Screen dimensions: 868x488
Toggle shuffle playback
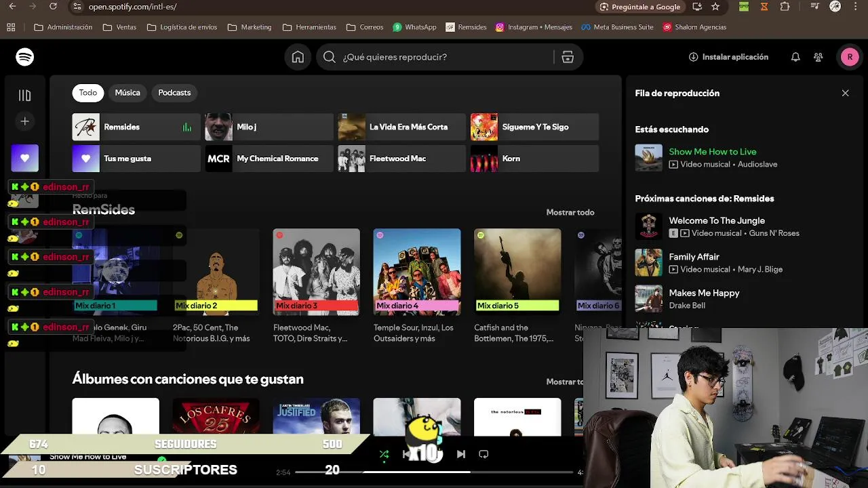coord(384,454)
